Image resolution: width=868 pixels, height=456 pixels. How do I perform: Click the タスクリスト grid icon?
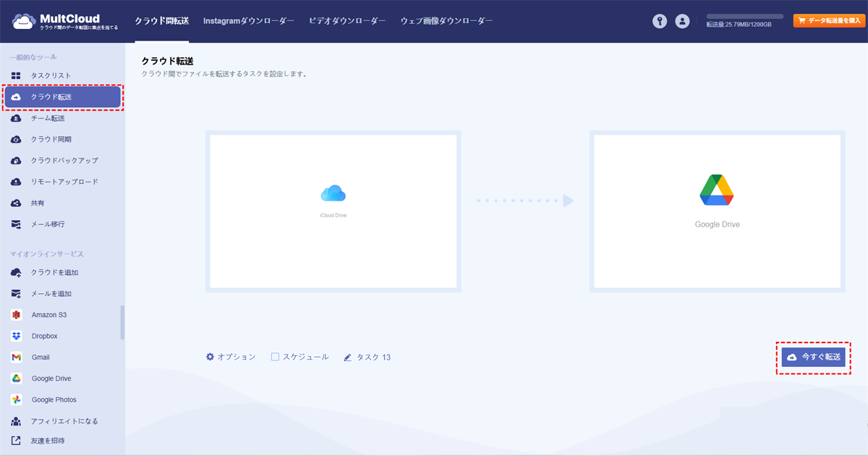16,76
